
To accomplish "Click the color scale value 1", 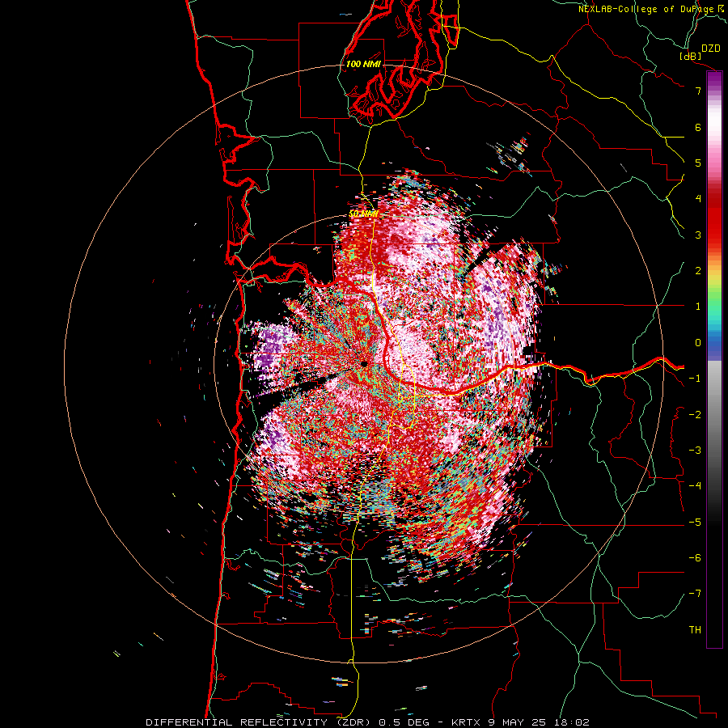I will (698, 307).
